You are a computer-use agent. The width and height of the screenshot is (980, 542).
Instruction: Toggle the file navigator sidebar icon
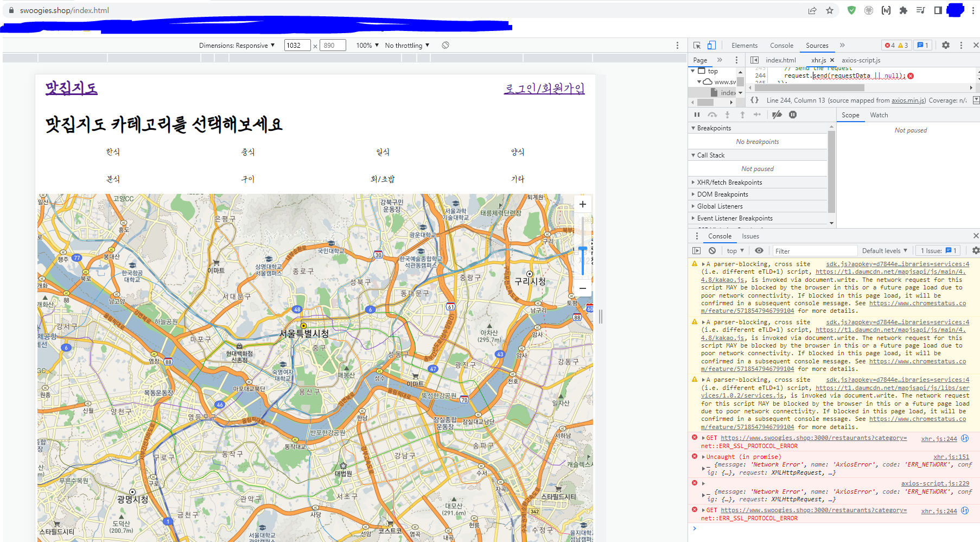tap(754, 60)
